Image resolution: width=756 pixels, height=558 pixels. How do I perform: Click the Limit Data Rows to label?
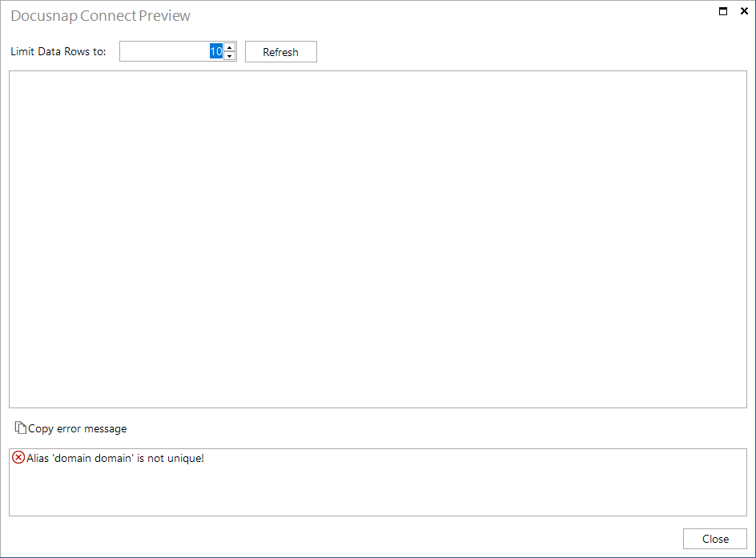point(58,51)
